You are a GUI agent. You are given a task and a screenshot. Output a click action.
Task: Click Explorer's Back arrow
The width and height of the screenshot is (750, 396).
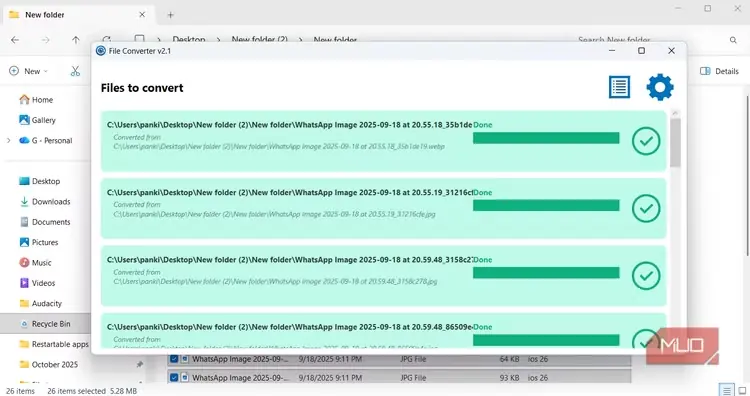pos(15,40)
